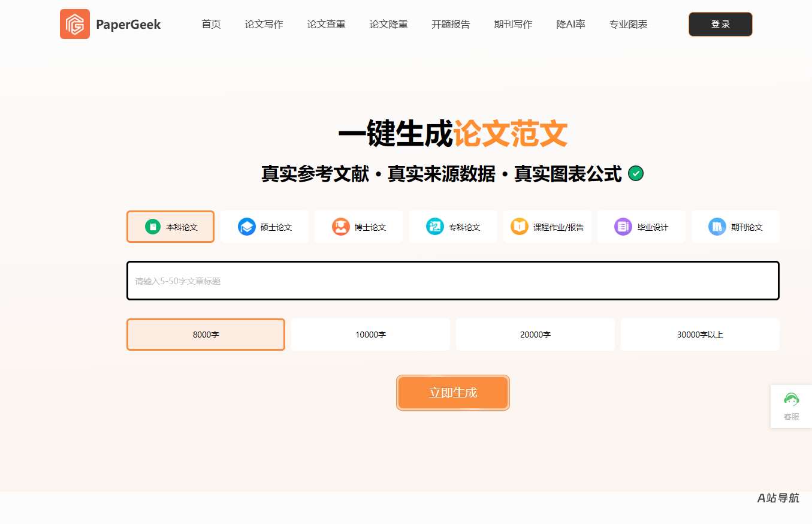
Task: Click the PaperGeek logo icon
Action: click(75, 24)
